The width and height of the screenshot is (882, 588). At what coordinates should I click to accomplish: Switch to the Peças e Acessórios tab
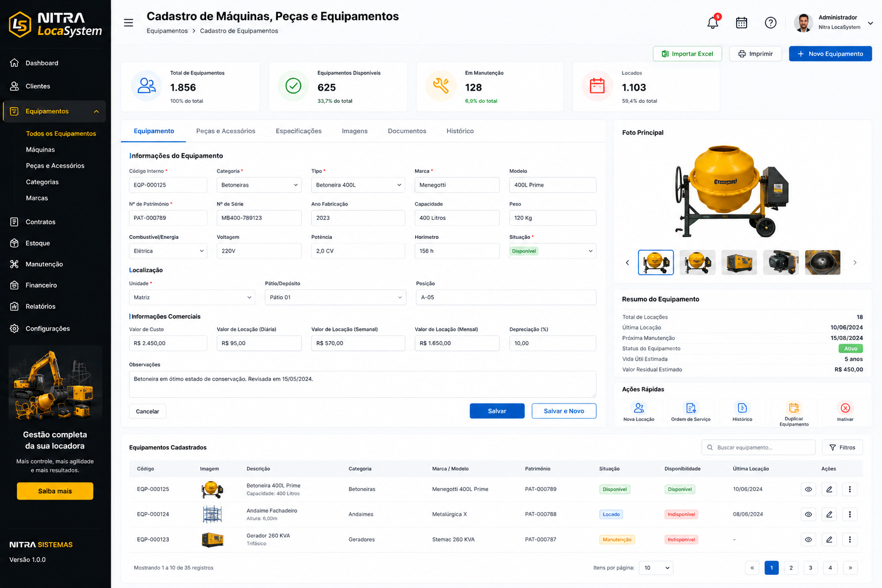pyautogui.click(x=226, y=131)
